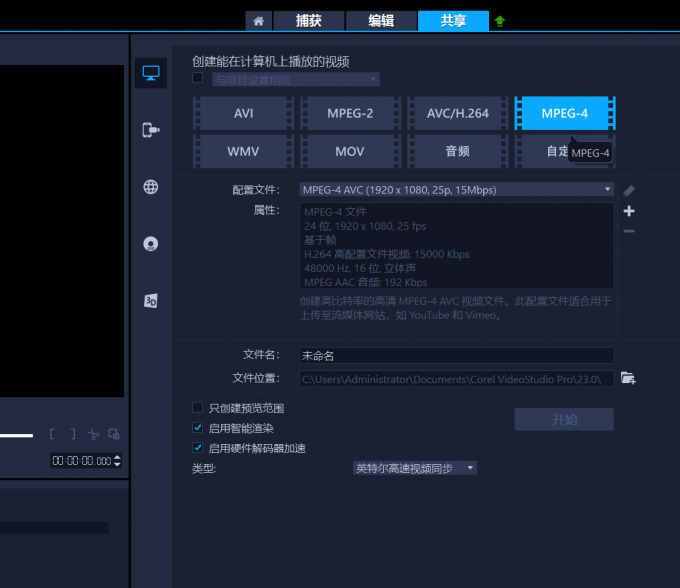Screen dimensions: 680x588
Task: Remove profile with the minus icon
Action: click(x=629, y=231)
